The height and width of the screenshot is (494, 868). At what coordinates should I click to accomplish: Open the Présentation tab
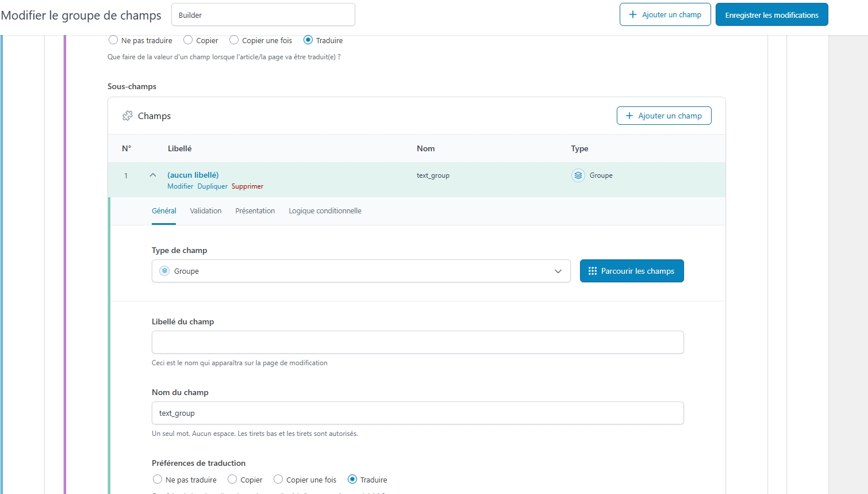click(x=255, y=211)
